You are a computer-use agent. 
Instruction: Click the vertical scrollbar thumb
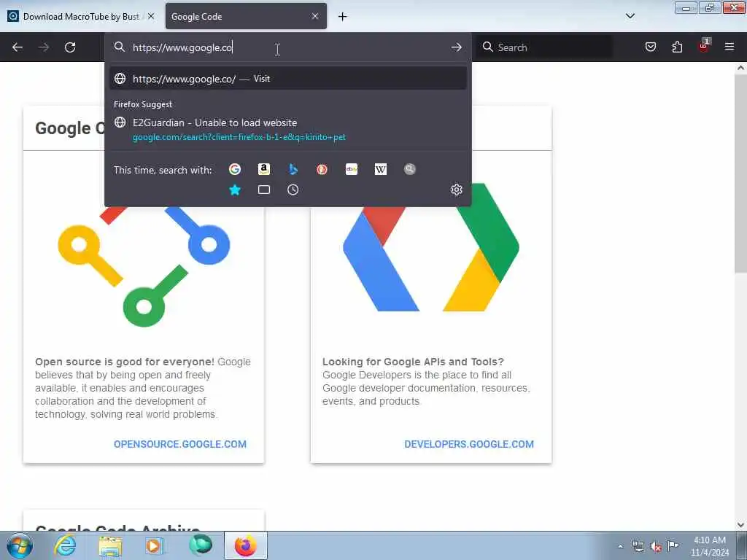coord(740,173)
